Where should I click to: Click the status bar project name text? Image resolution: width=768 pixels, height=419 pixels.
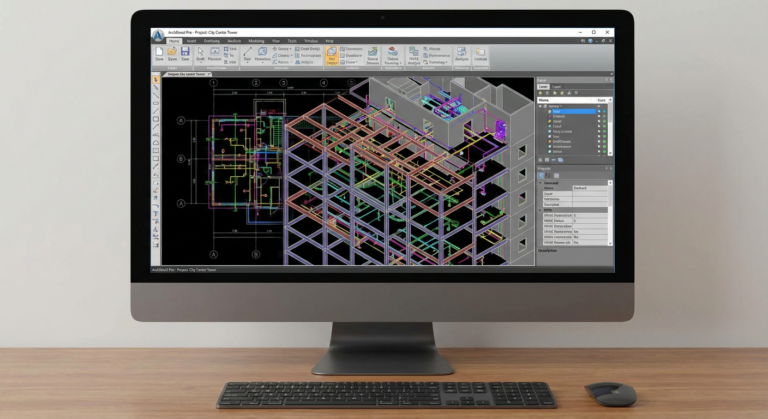(x=184, y=270)
